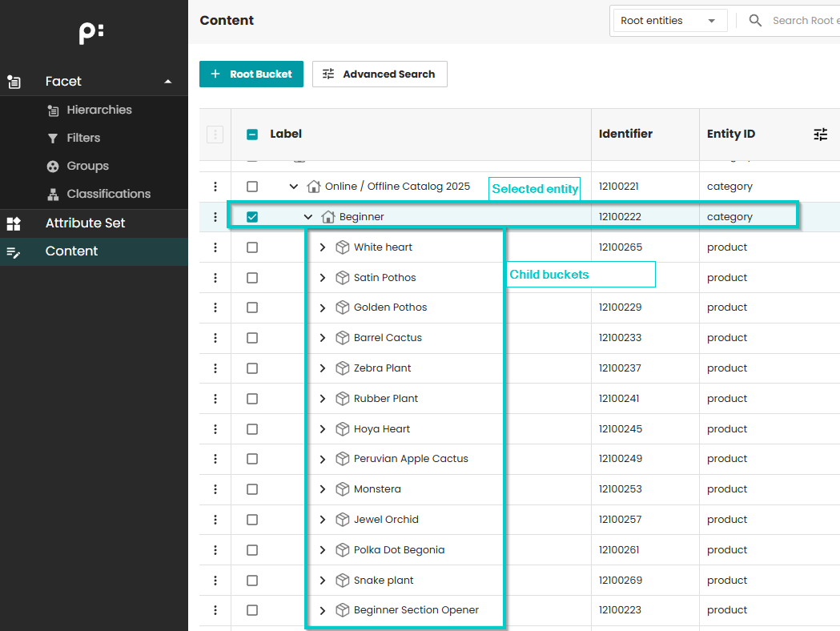Select the Beginner Section Opener label
The height and width of the screenshot is (631, 840).
[x=416, y=610]
